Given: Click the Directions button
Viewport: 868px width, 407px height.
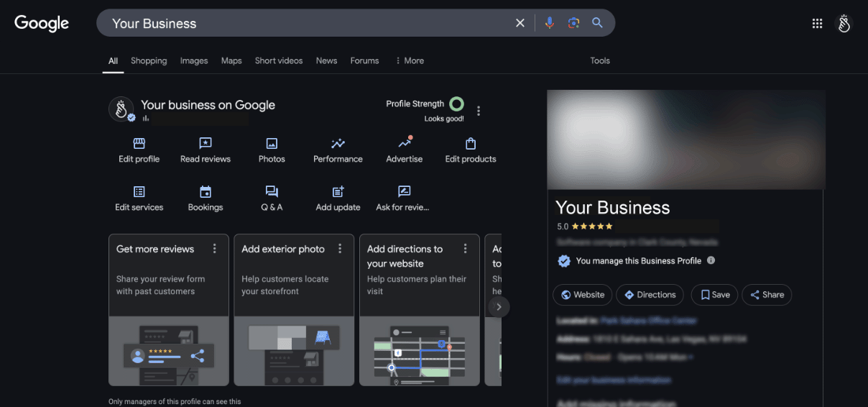Looking at the screenshot, I should [x=650, y=295].
